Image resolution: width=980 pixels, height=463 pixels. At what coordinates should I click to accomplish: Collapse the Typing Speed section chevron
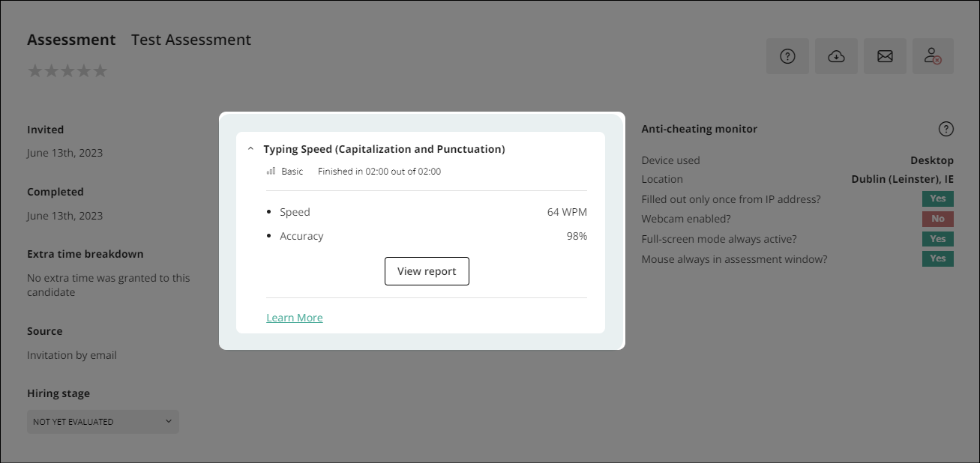250,148
